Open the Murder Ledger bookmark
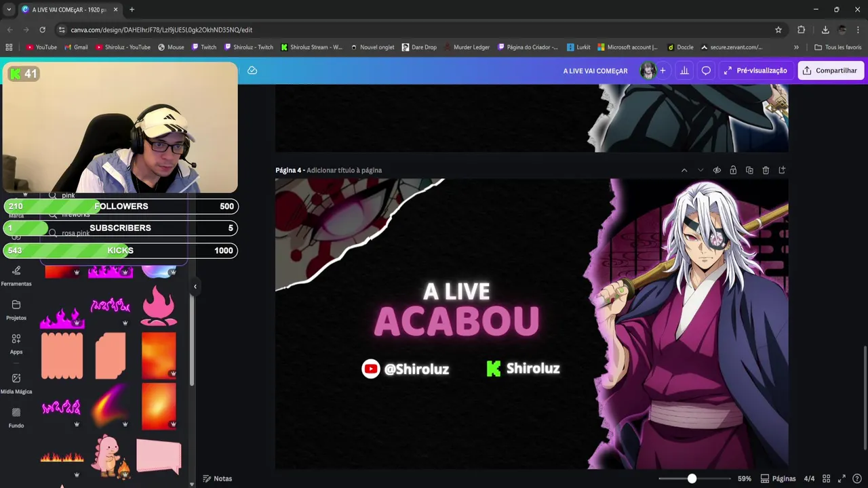The height and width of the screenshot is (488, 868). 467,47
